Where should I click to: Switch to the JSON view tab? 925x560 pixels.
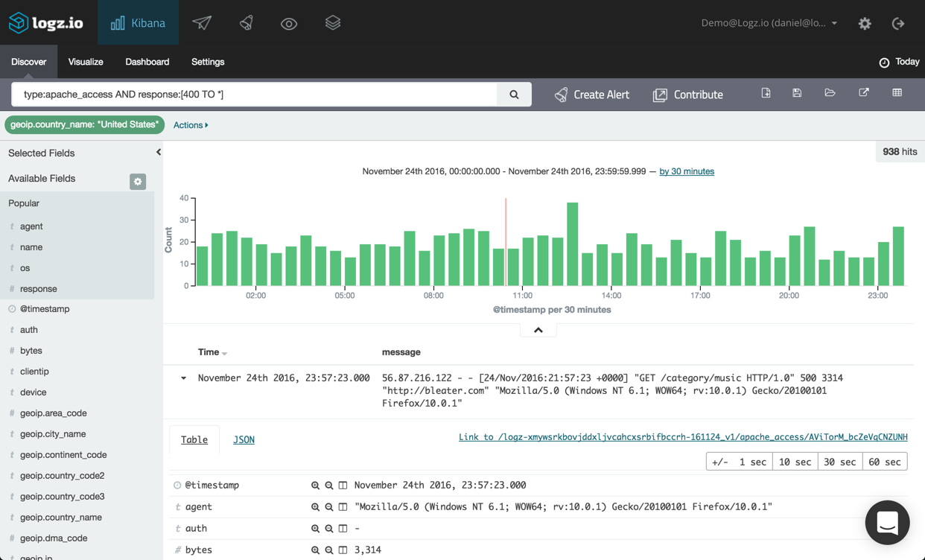tap(244, 439)
